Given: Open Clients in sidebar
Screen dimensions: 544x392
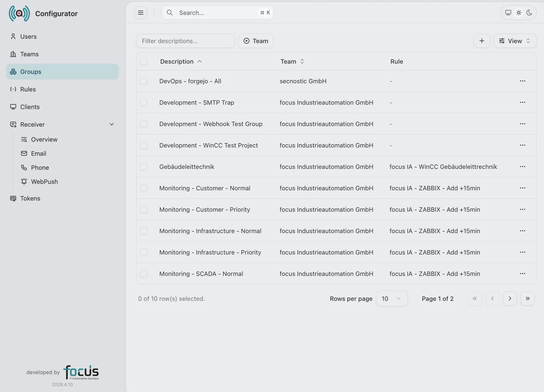Looking at the screenshot, I should click(x=62, y=107).
